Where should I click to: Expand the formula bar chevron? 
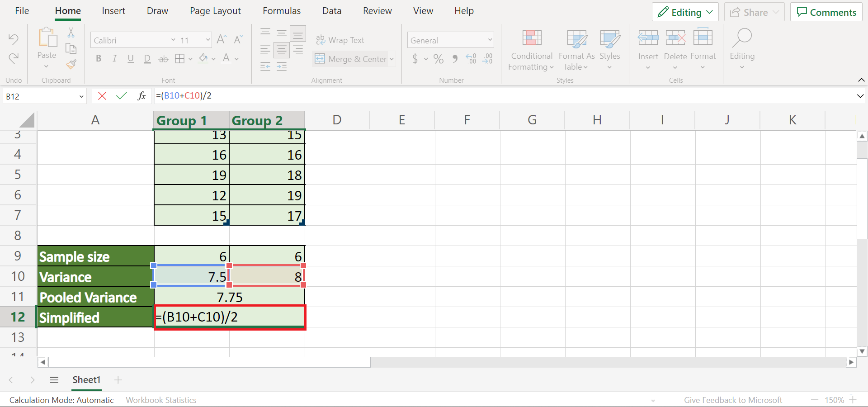point(860,96)
